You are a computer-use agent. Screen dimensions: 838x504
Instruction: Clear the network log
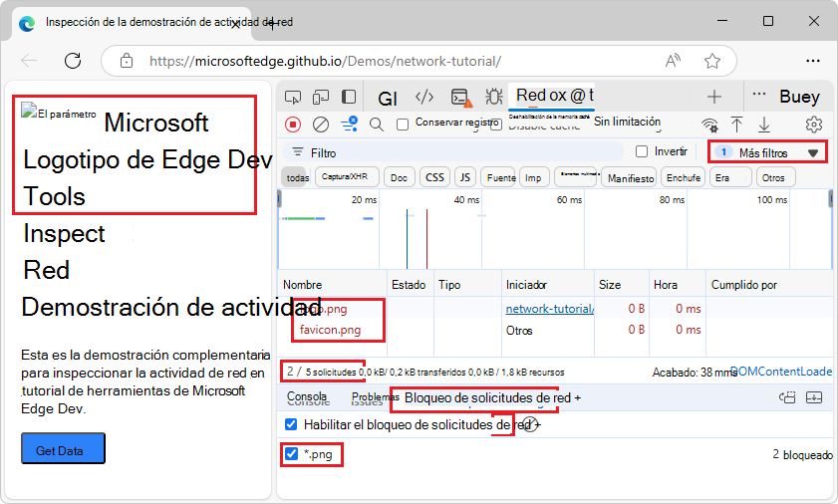(321, 125)
